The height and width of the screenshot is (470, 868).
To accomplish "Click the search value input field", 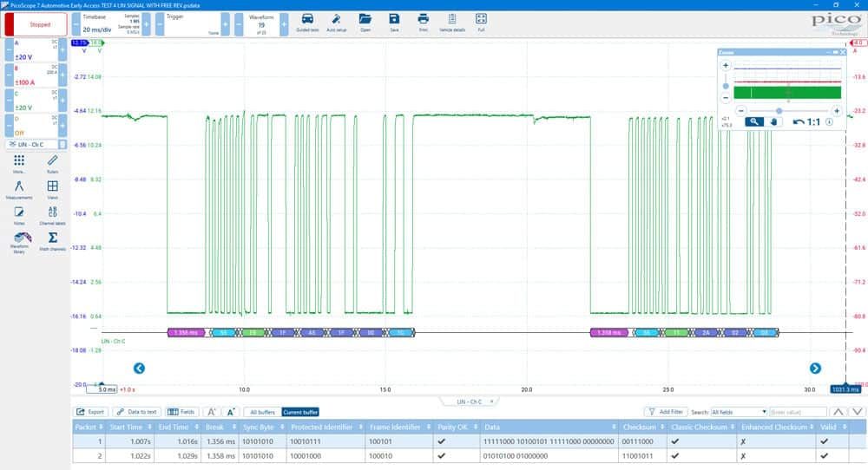I will [798, 412].
